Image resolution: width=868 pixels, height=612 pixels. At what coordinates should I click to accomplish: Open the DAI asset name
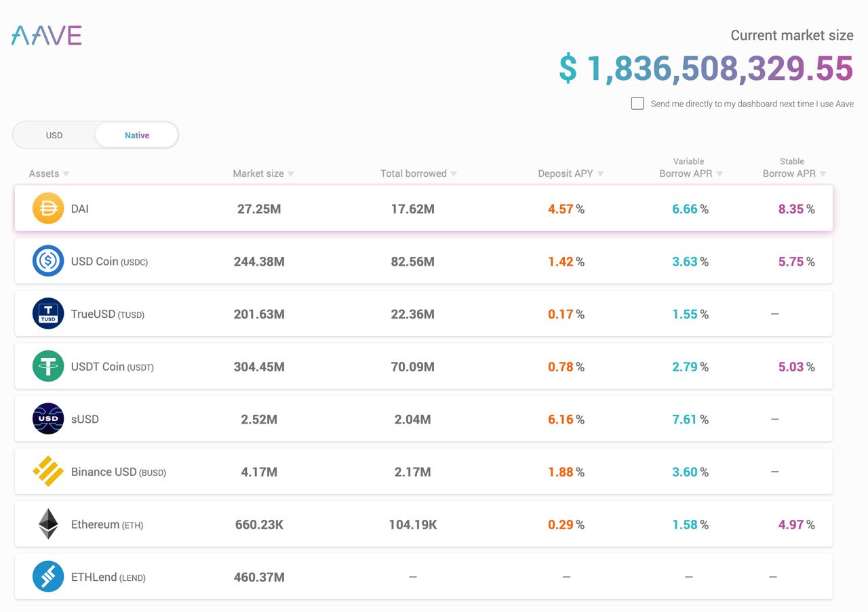tap(80, 209)
